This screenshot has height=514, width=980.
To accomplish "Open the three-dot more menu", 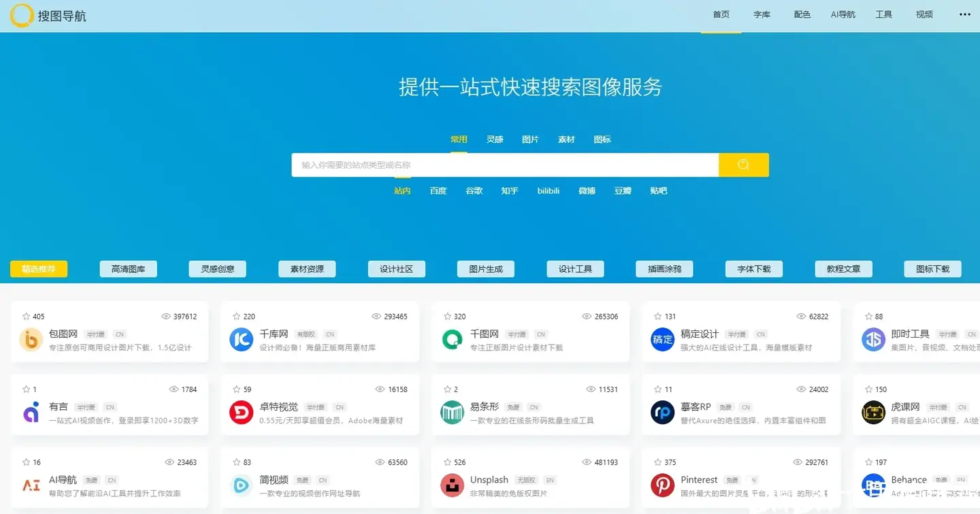I will coord(964,14).
